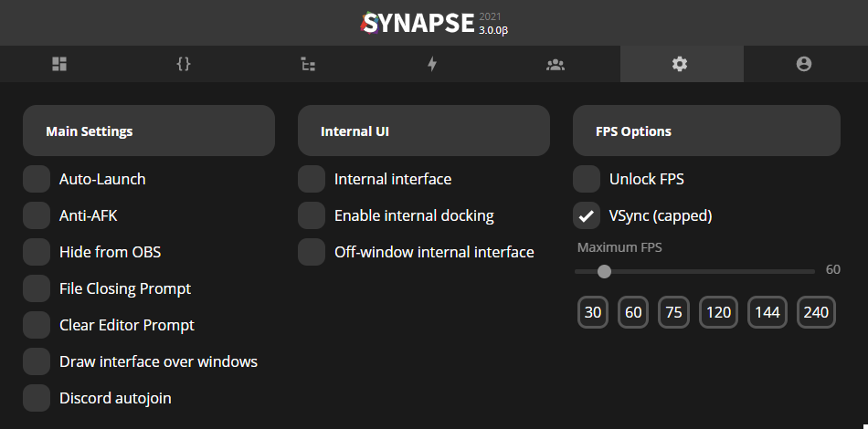Select the 30 FPS preset

tap(593, 312)
